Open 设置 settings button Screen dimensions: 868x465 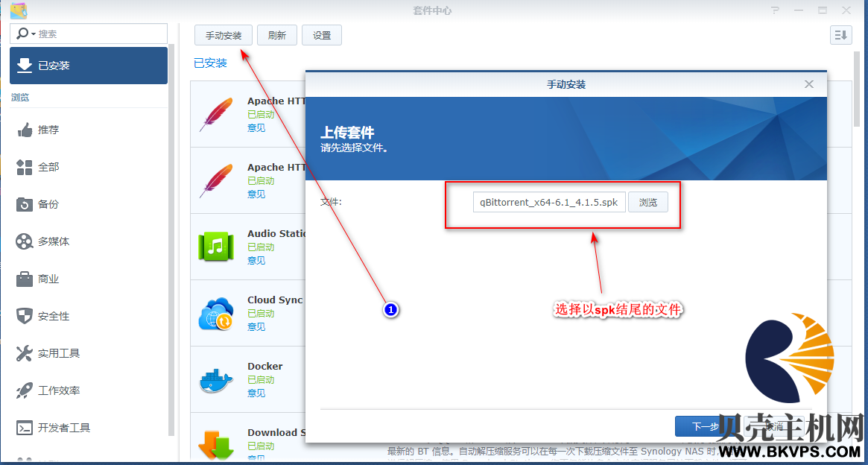pos(322,35)
